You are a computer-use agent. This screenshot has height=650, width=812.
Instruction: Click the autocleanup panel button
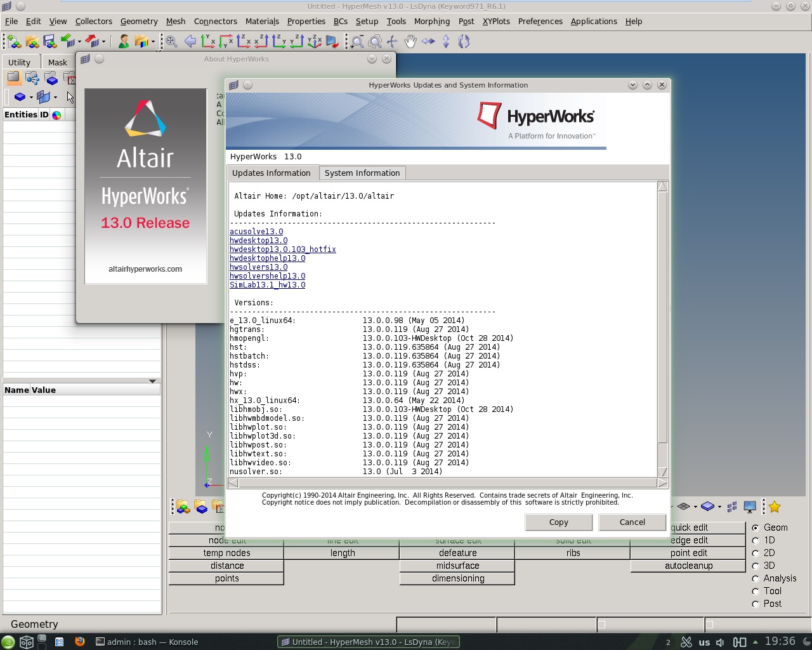pyautogui.click(x=688, y=566)
